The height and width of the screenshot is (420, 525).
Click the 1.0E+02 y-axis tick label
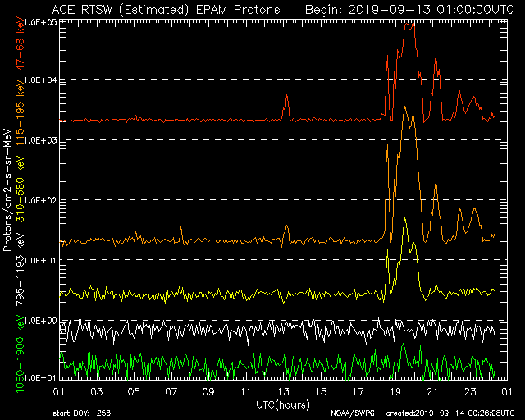39,201
